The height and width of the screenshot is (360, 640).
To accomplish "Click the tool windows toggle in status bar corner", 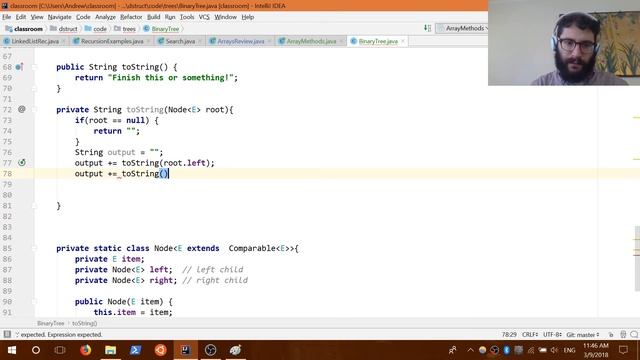I will [x=7, y=334].
